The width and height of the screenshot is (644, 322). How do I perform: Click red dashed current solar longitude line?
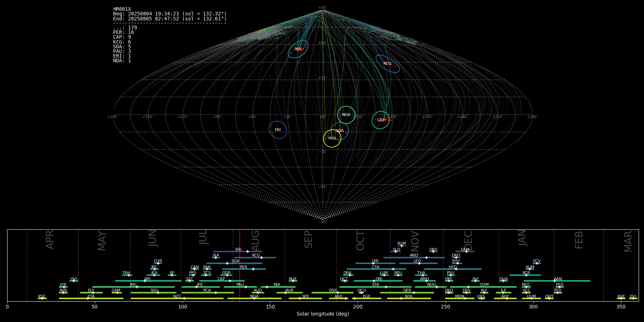coord(240,265)
